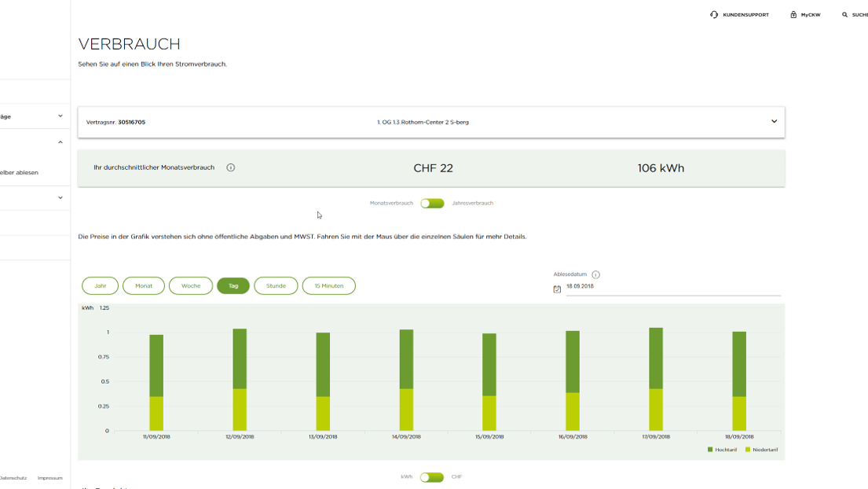Switch to the Stunde view
Viewport: 868px width, 489px height.
tap(276, 286)
